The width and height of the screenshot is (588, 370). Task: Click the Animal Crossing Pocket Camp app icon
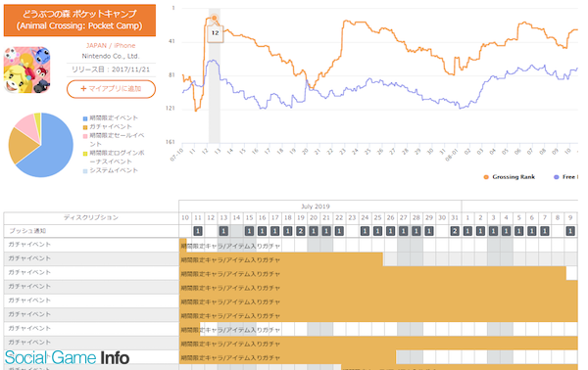(x=26, y=69)
